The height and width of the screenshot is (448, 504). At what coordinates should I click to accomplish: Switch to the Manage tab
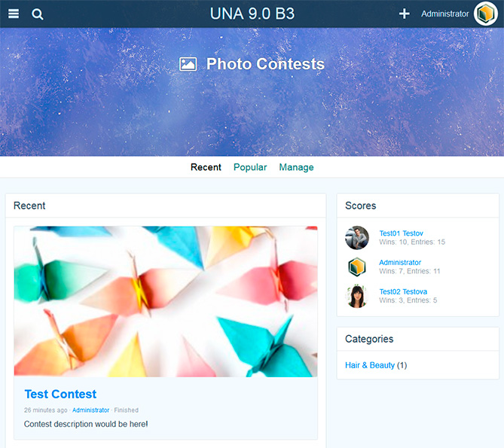[296, 167]
